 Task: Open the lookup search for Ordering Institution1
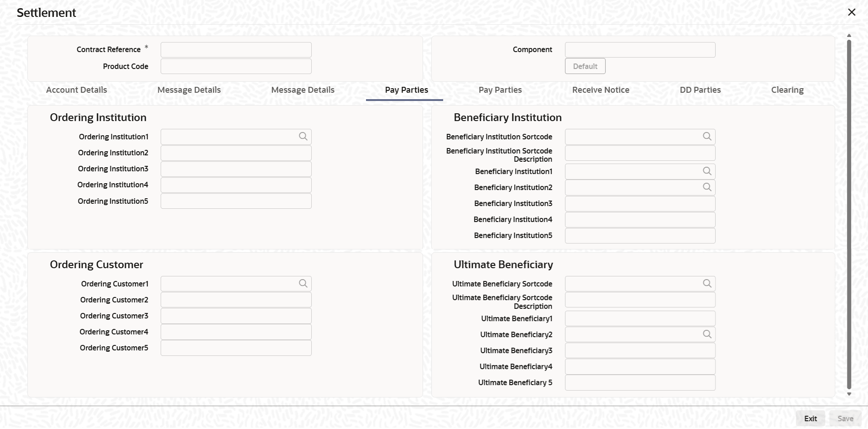303,136
